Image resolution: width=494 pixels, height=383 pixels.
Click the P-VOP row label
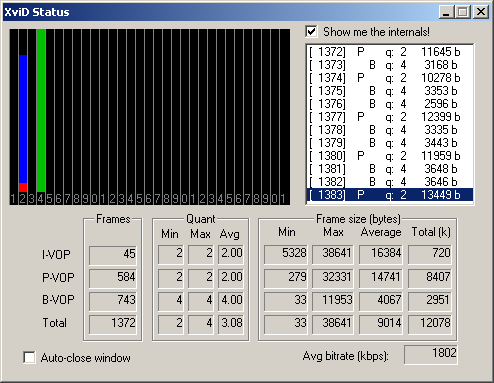[58, 277]
